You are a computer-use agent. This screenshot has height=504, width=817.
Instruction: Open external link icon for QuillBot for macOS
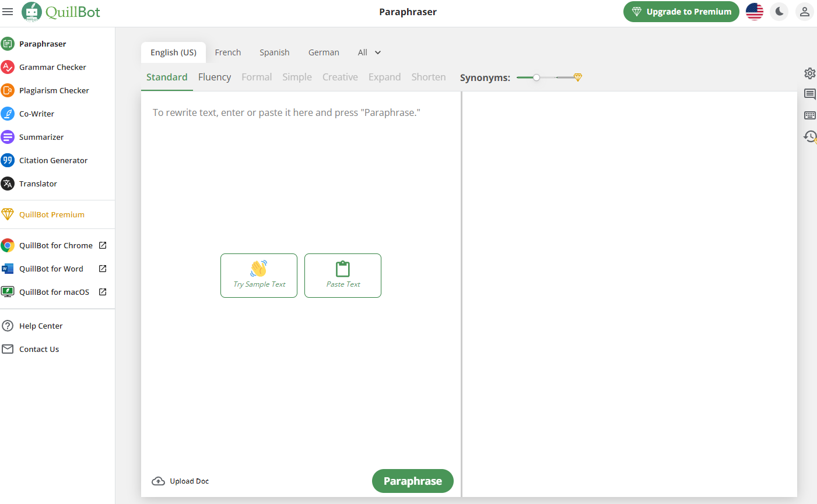tap(103, 292)
